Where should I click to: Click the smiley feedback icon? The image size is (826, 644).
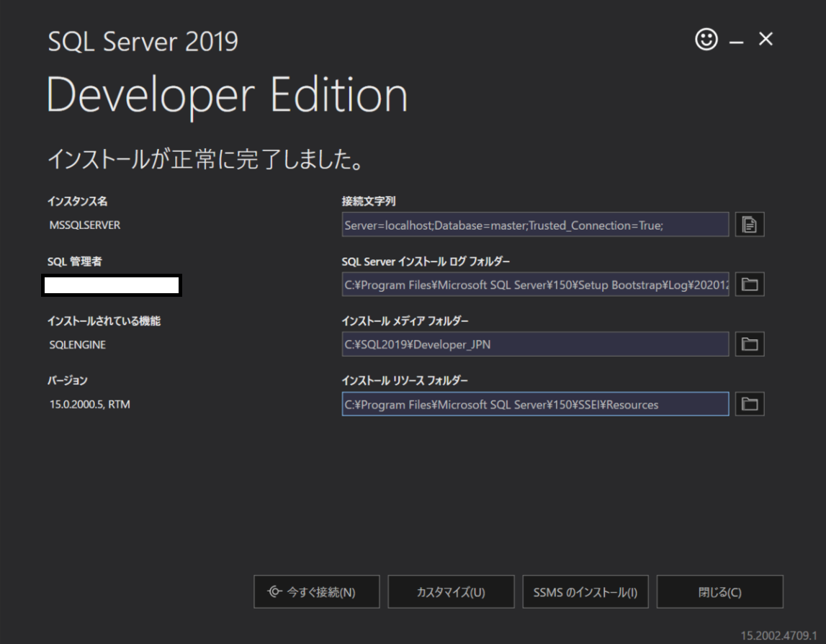tap(706, 39)
